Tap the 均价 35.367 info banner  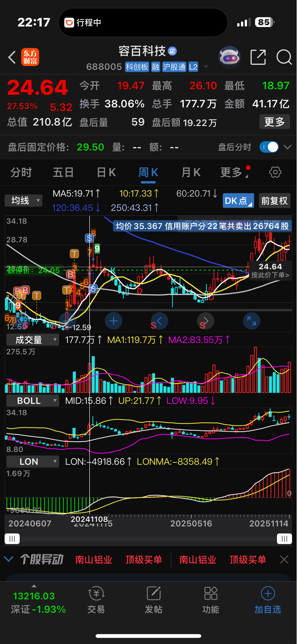(202, 226)
